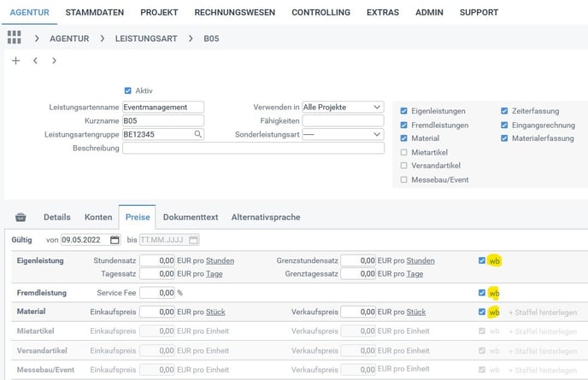Enable the Mietartikel checkbox

[404, 152]
